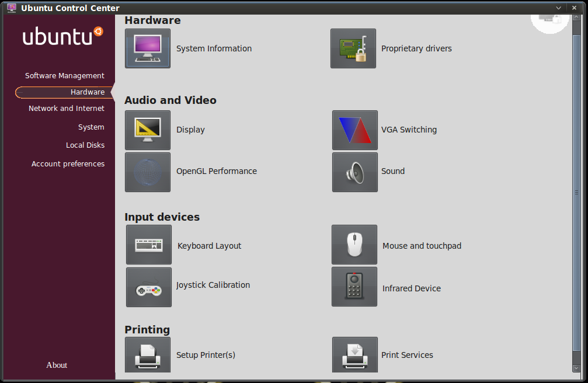Open the Print Services icon
This screenshot has width=588, height=383.
coord(355,355)
